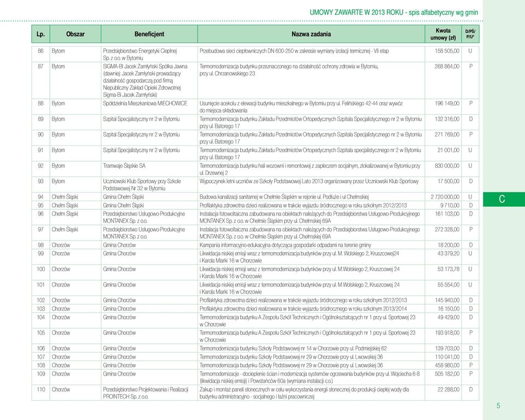
Task: Click 'Kampania informacyjno-edukacyjna' task cell
Action: pos(311,245)
